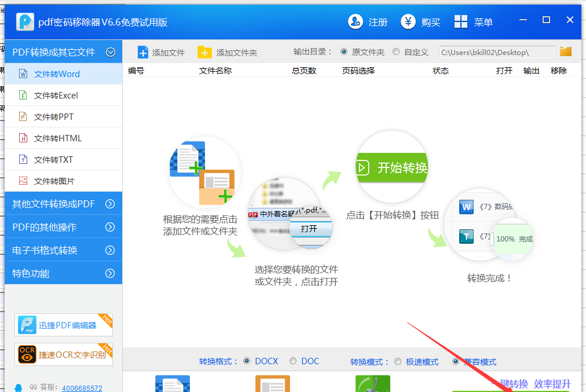Screen dimensions: 586x392
Task: Click the 页码选择 column header
Action: [358, 71]
